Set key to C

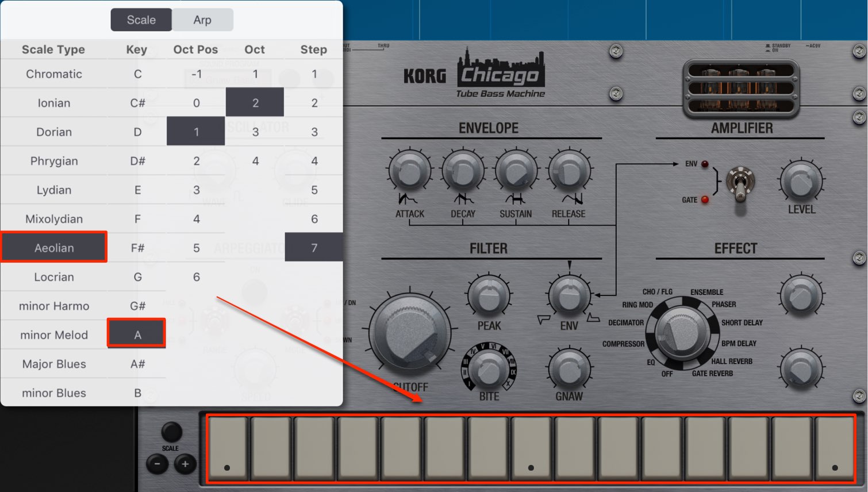(x=137, y=74)
